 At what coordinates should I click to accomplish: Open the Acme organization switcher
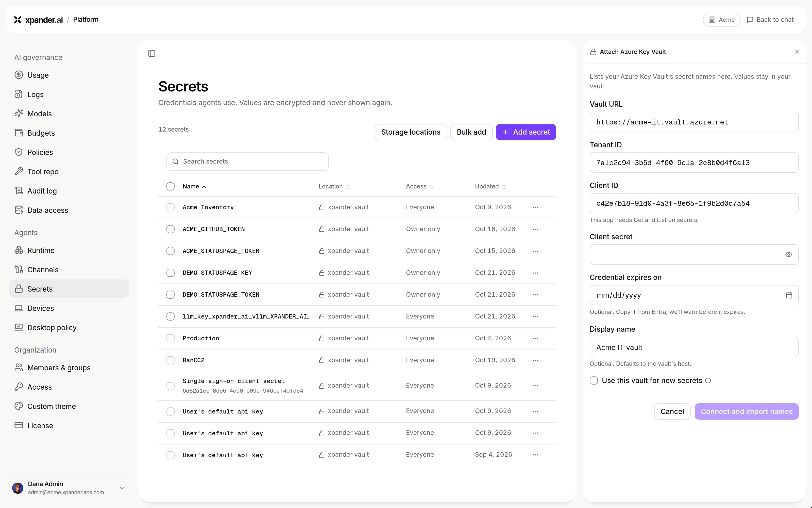coord(721,20)
